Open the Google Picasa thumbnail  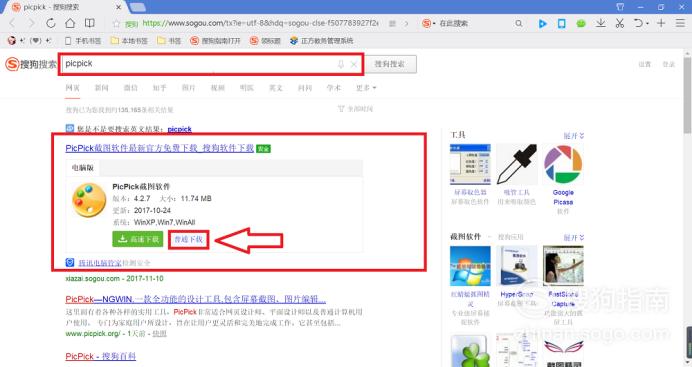tap(563, 165)
